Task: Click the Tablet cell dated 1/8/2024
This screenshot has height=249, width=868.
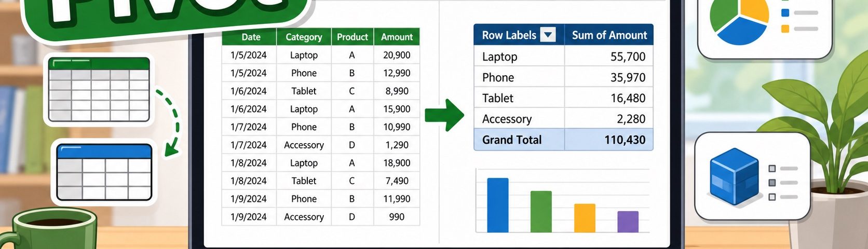Action: [304, 181]
